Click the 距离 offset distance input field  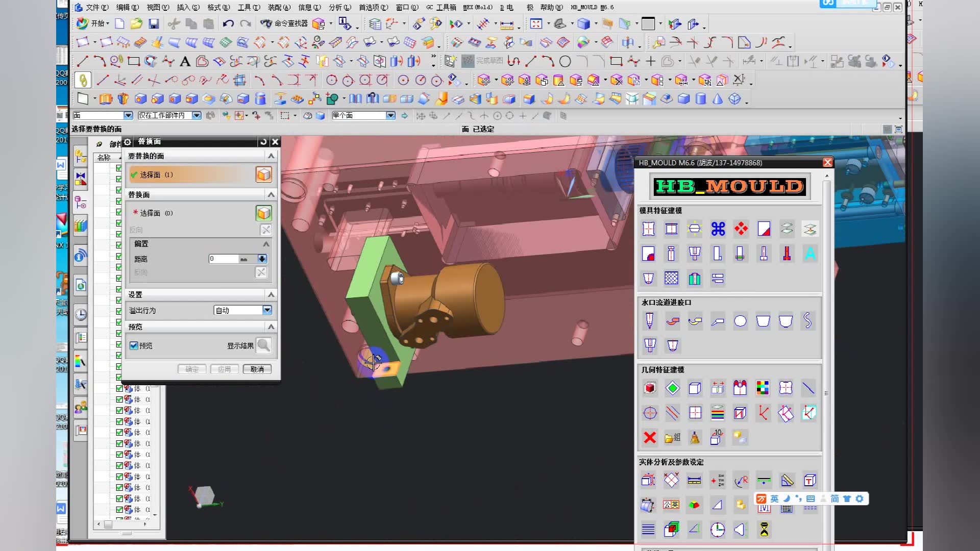(224, 259)
